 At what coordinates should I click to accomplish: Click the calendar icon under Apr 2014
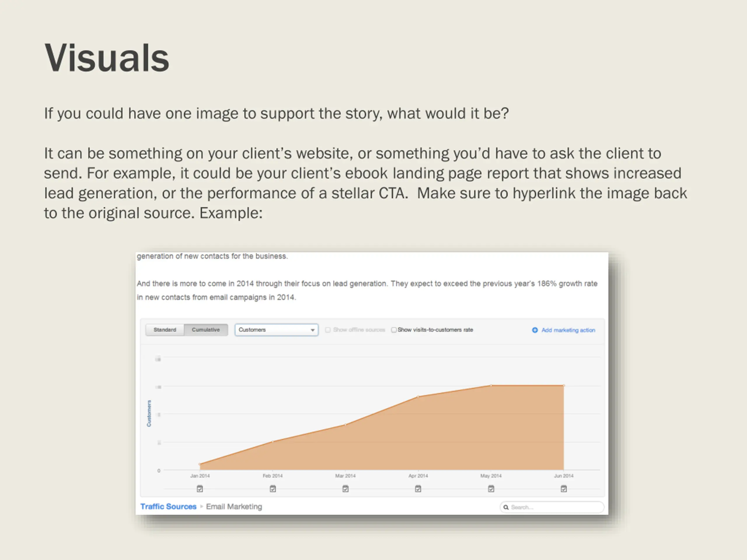pyautogui.click(x=418, y=489)
